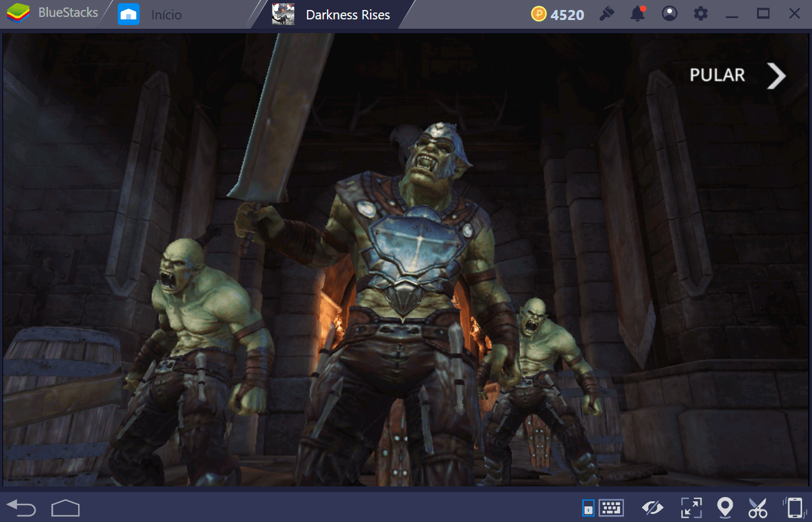812x522 pixels.
Task: Click the skip chevron arrow next to PULAR
Action: (x=776, y=76)
